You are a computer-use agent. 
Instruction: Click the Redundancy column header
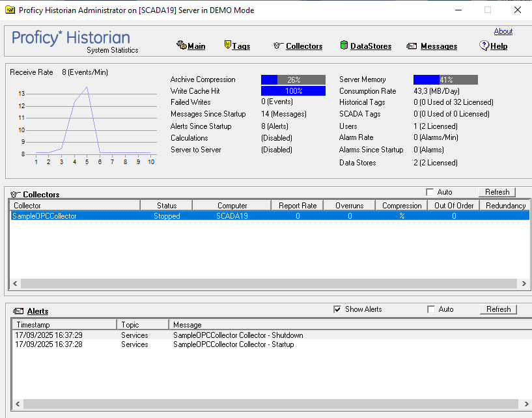point(505,206)
